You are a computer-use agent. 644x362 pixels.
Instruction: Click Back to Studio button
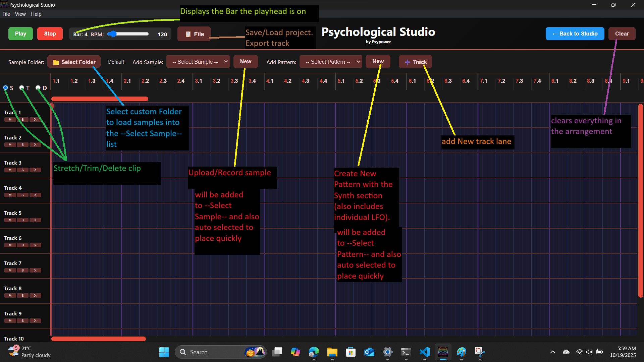coord(575,34)
